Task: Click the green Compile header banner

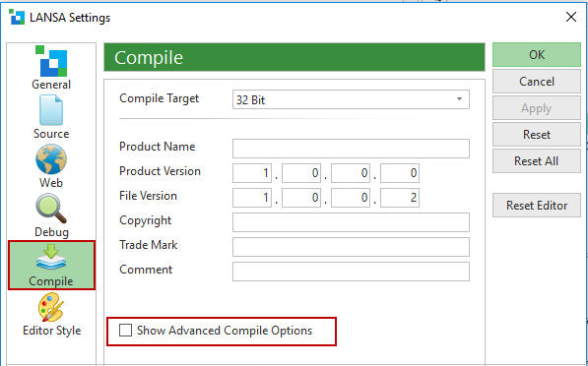Action: pos(294,57)
